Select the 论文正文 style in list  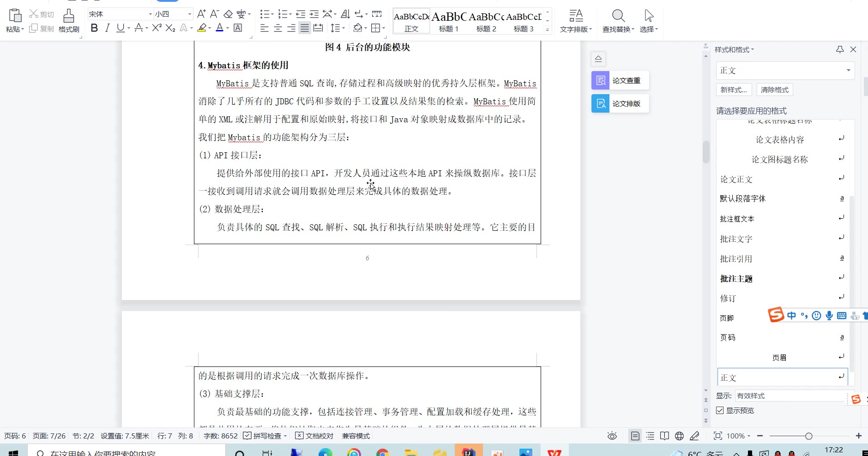point(783,179)
